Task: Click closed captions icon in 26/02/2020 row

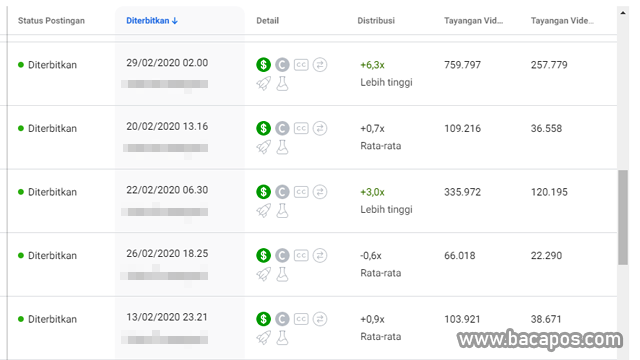Action: [x=301, y=256]
